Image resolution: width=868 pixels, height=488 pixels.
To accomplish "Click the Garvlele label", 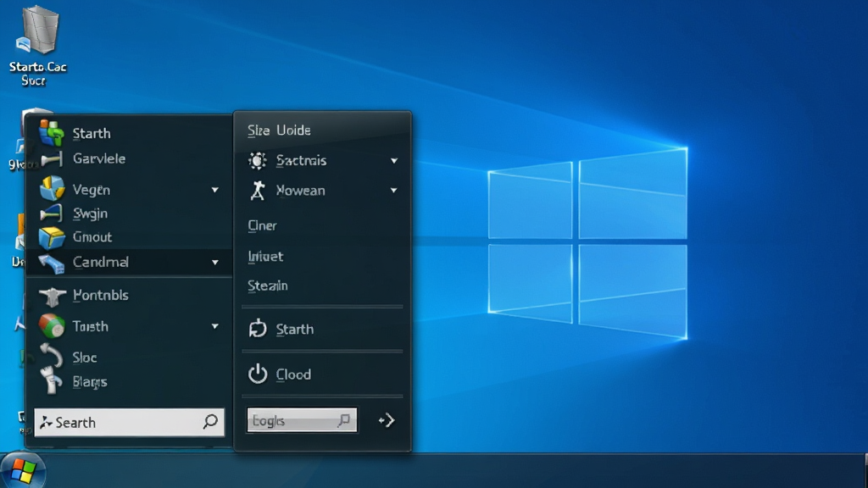I will (x=99, y=158).
